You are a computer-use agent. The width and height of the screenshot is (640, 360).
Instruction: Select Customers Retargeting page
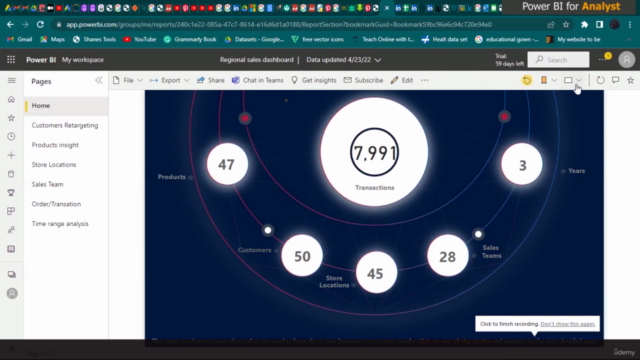[x=66, y=125]
